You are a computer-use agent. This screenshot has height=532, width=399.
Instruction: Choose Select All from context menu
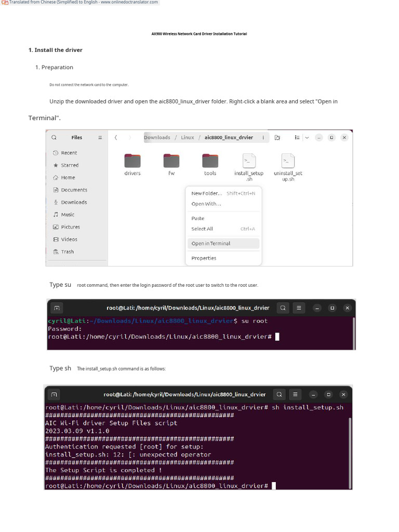(x=223, y=229)
